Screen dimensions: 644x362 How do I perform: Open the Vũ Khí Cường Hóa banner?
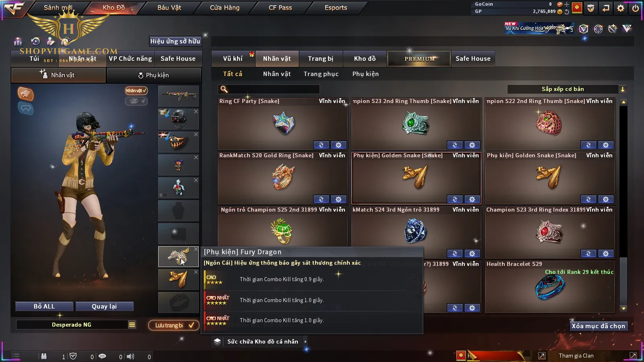pos(539,28)
